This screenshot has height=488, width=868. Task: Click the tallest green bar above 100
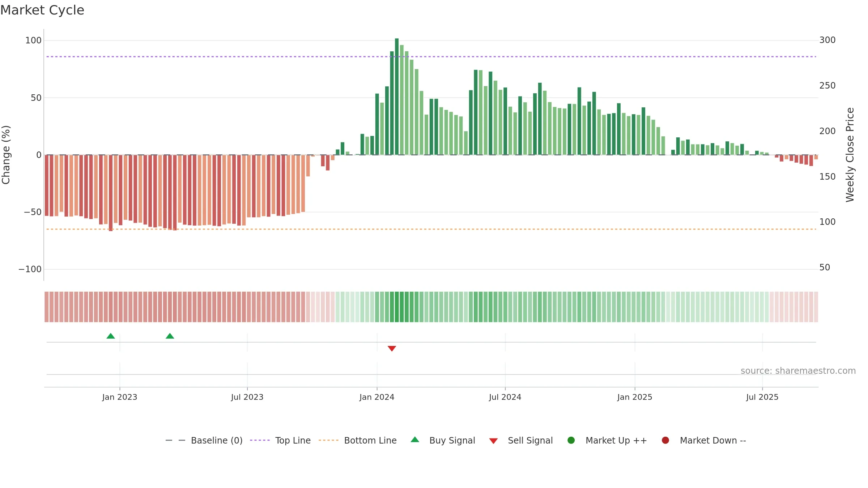click(397, 97)
